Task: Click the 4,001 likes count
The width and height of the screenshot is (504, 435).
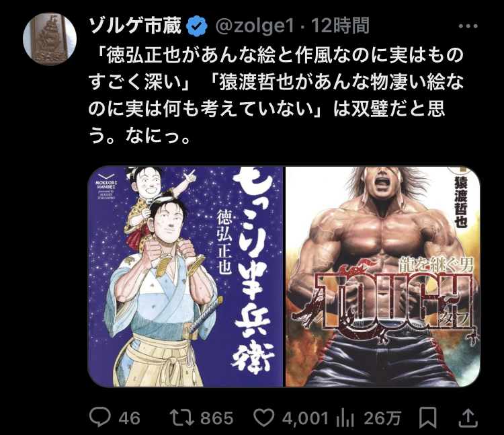Action: [x=305, y=418]
